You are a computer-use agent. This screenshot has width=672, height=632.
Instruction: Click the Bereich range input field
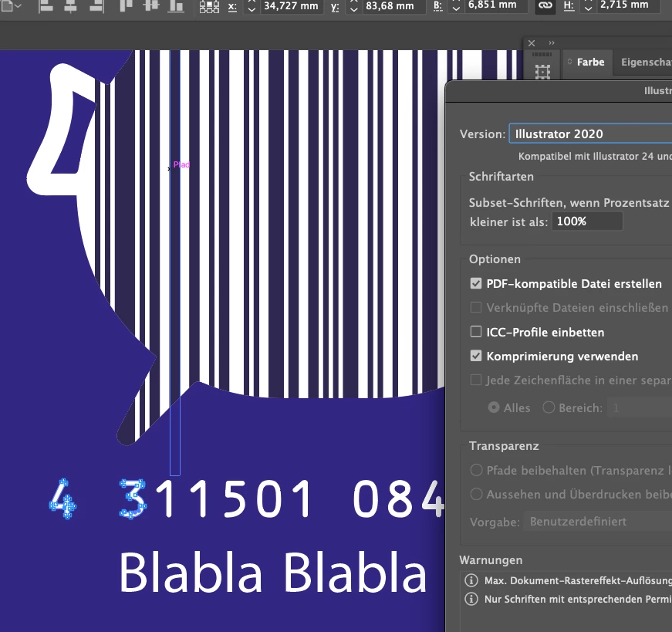tap(640, 407)
